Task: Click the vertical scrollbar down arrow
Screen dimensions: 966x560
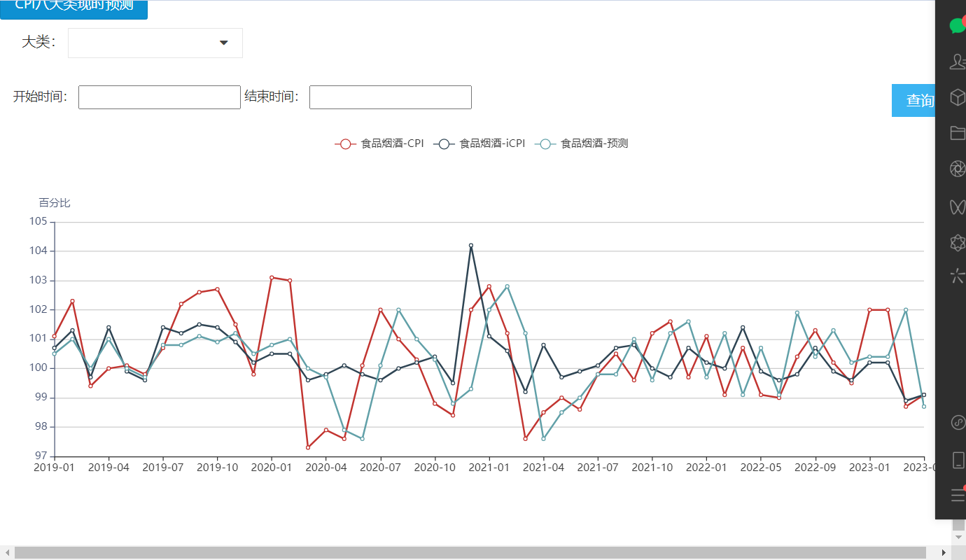Action: pyautogui.click(x=959, y=537)
